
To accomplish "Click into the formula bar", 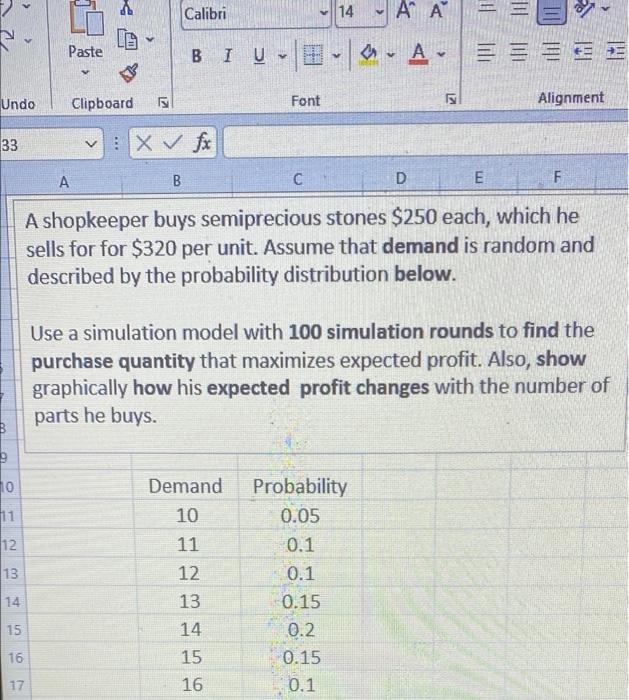I will click(425, 142).
